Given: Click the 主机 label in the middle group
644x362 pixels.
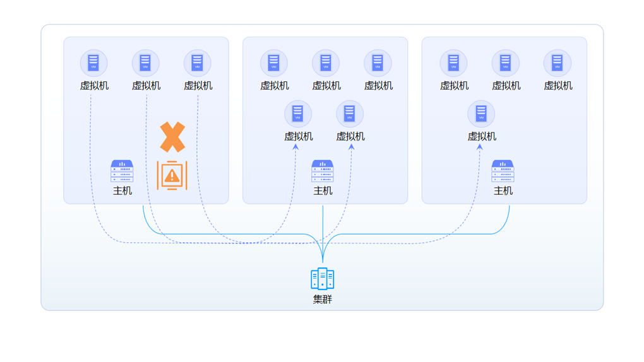Looking at the screenshot, I should [x=323, y=190].
